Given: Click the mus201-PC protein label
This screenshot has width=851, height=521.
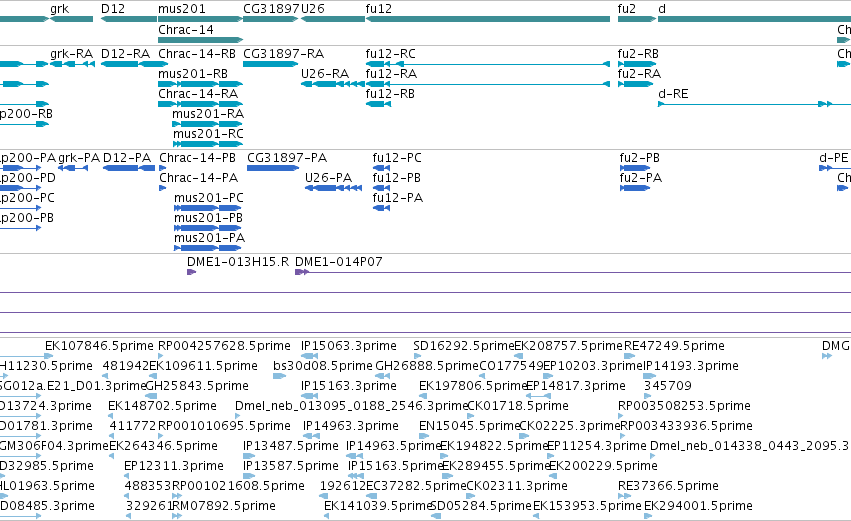Looking at the screenshot, I should [x=209, y=198].
